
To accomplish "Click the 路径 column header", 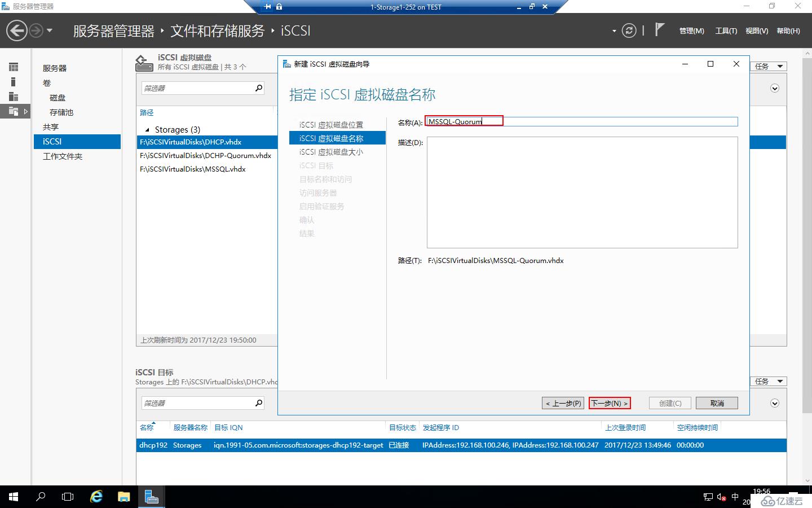I will click(147, 113).
